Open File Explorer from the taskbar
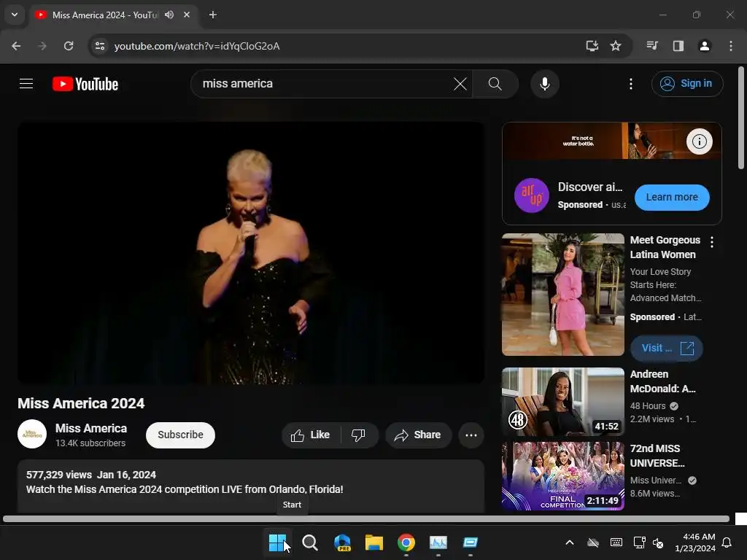This screenshot has width=747, height=560. click(374, 542)
